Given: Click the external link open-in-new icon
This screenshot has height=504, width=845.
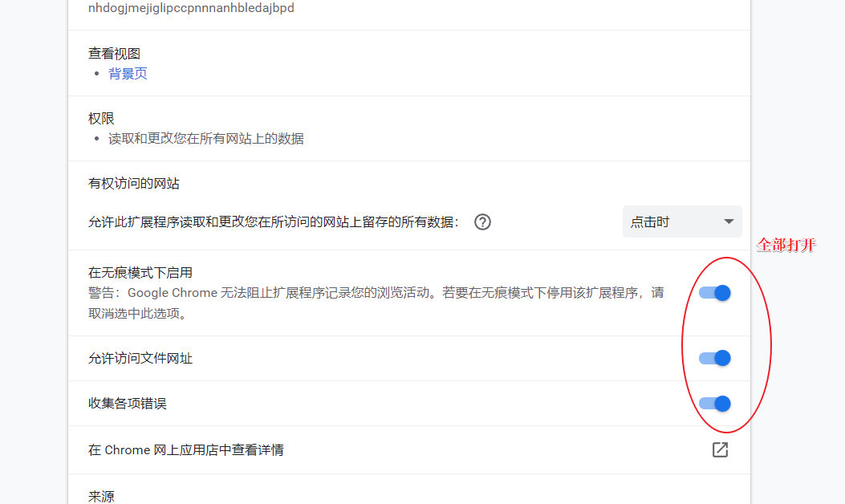Looking at the screenshot, I should (720, 450).
